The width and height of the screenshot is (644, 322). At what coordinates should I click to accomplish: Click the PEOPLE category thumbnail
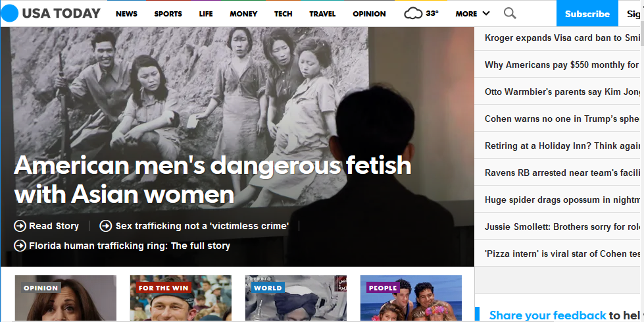pyautogui.click(x=410, y=298)
